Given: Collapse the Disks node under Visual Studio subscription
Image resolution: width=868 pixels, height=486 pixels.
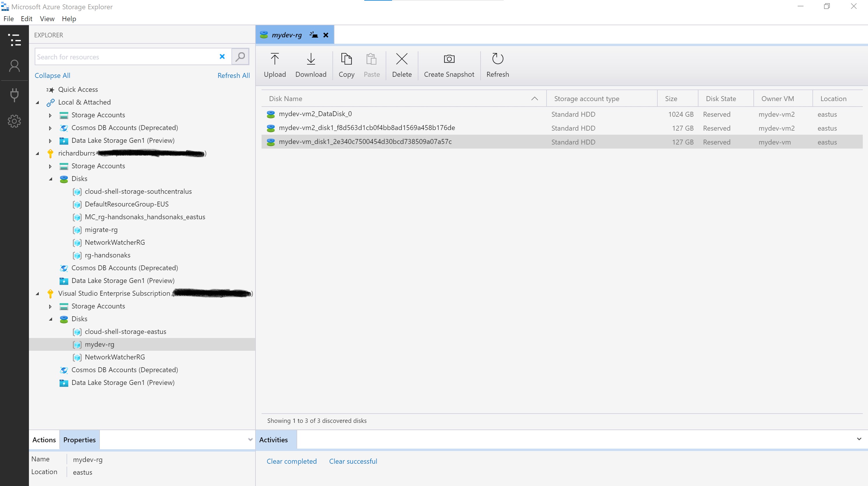Looking at the screenshot, I should pos(51,319).
